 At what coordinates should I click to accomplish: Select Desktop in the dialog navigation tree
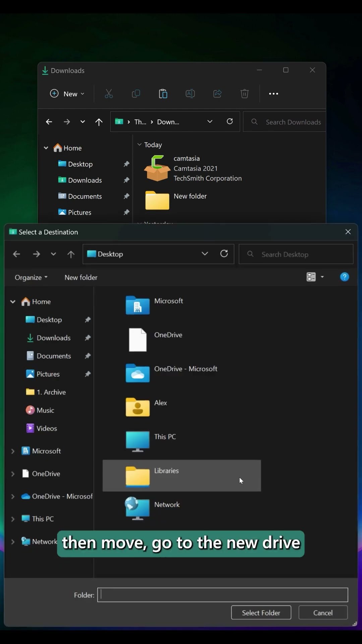pos(44,320)
